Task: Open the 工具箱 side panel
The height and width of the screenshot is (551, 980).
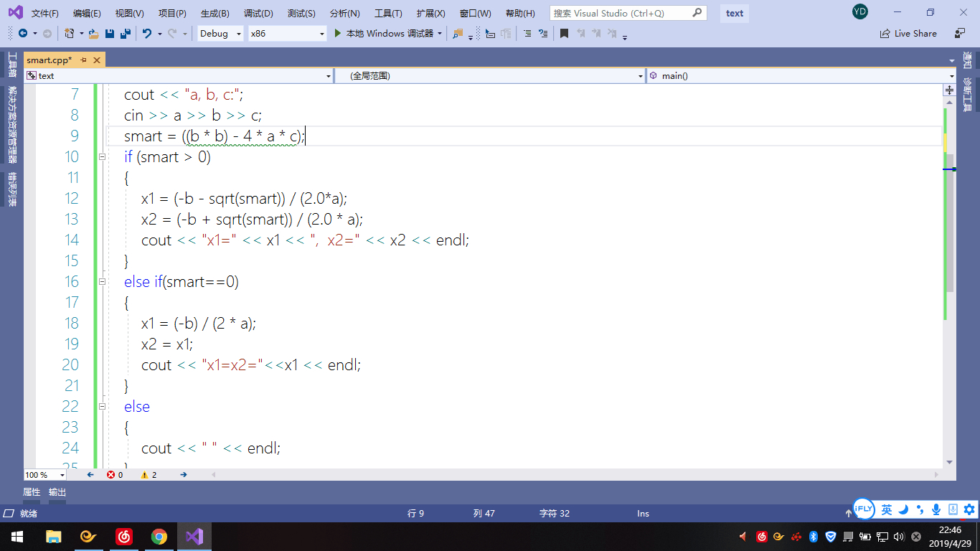Action: [11, 65]
